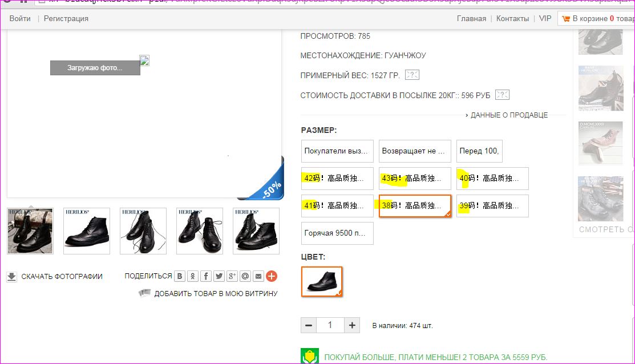Open the VIP menu link
The image size is (635, 364).
545,19
